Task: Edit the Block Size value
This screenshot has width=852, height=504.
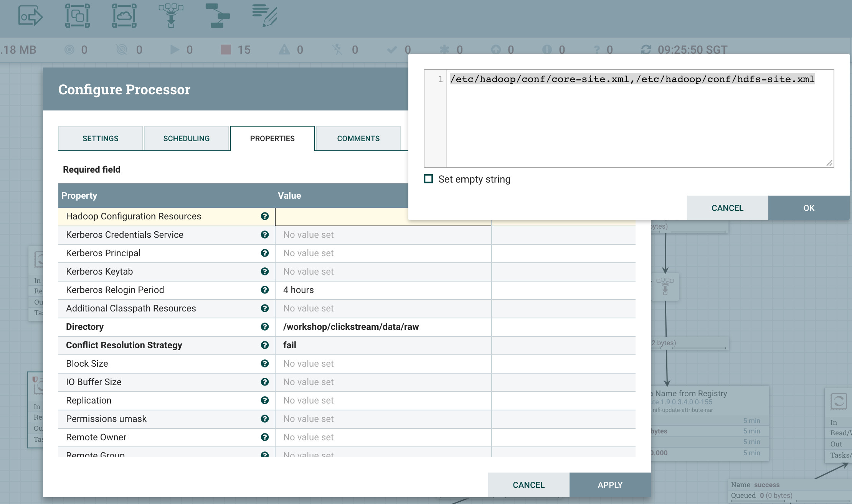Action: coord(383,364)
